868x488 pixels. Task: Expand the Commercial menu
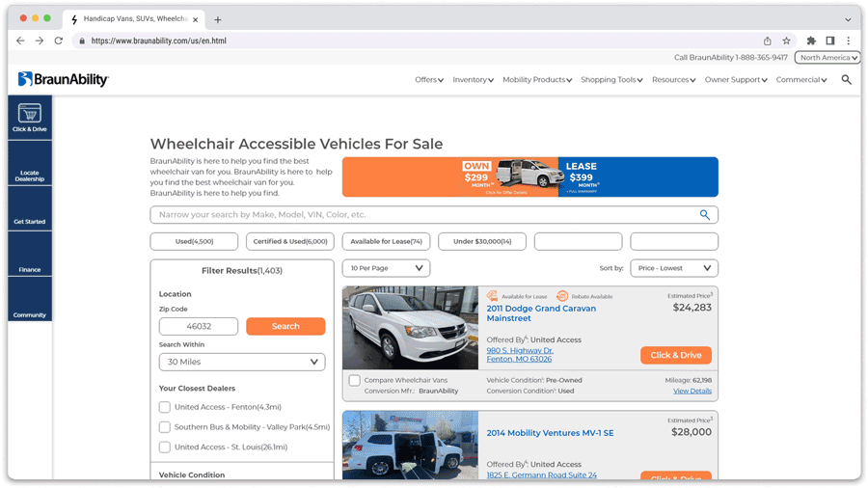click(x=801, y=80)
